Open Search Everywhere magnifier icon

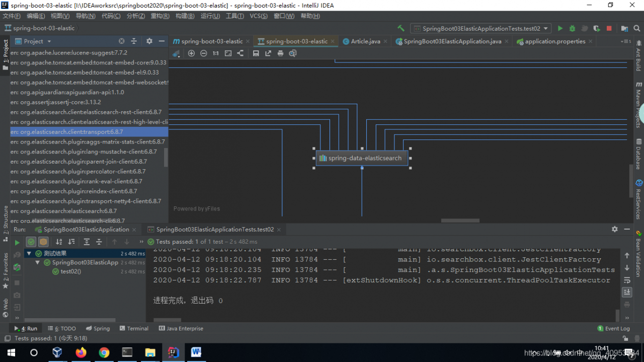(x=637, y=29)
